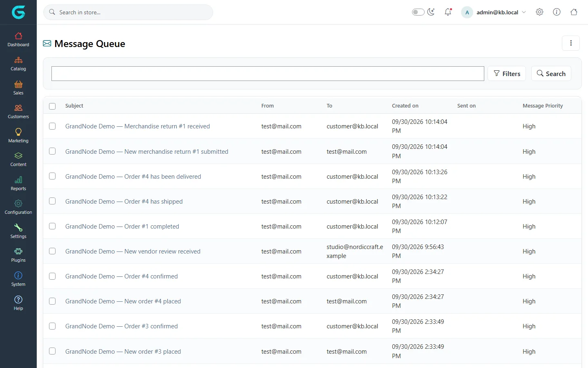This screenshot has height=368, width=588.
Task: Tick the select-all checkbox in table header
Action: pyautogui.click(x=52, y=106)
